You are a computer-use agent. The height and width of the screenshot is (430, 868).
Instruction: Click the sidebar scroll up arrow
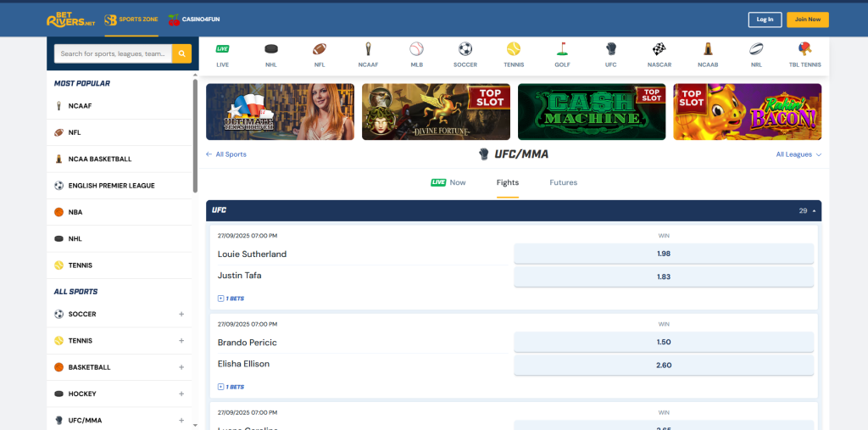pyautogui.click(x=195, y=75)
